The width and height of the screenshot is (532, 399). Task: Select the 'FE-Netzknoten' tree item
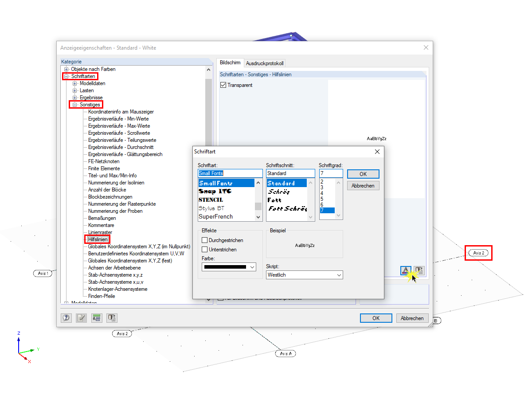104,161
